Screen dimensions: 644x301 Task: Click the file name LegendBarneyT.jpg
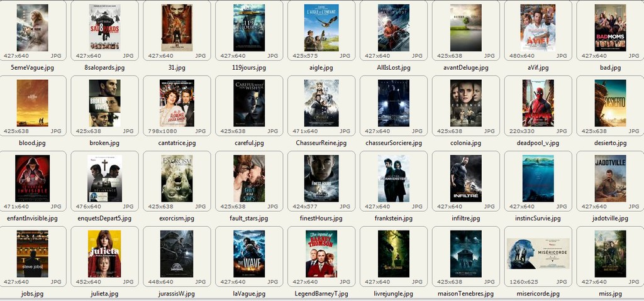321,294
